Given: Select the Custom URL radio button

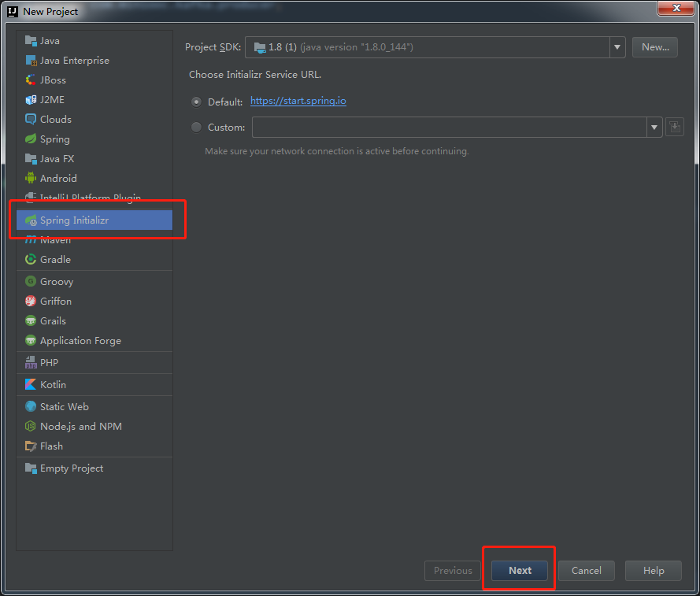Looking at the screenshot, I should tap(196, 128).
